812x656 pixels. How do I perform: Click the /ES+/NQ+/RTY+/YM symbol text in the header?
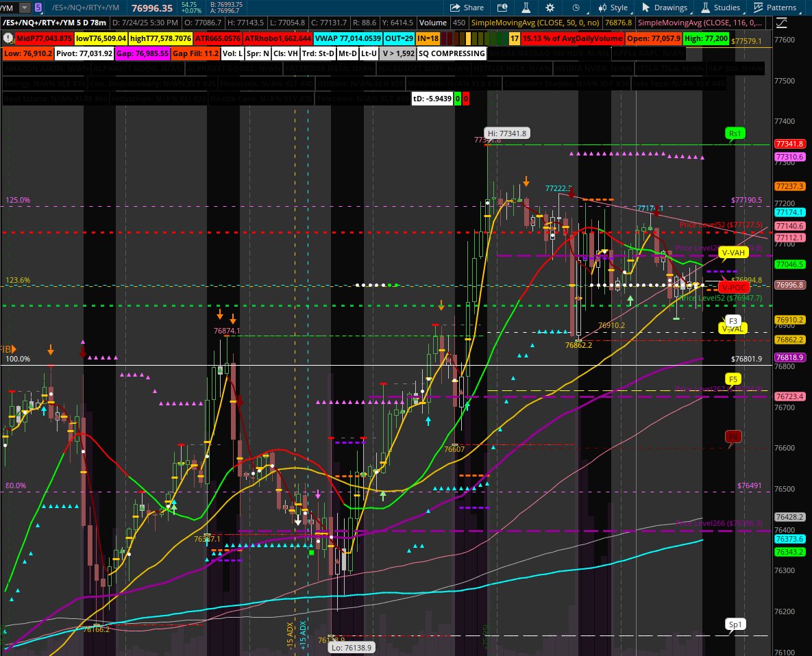[x=86, y=8]
